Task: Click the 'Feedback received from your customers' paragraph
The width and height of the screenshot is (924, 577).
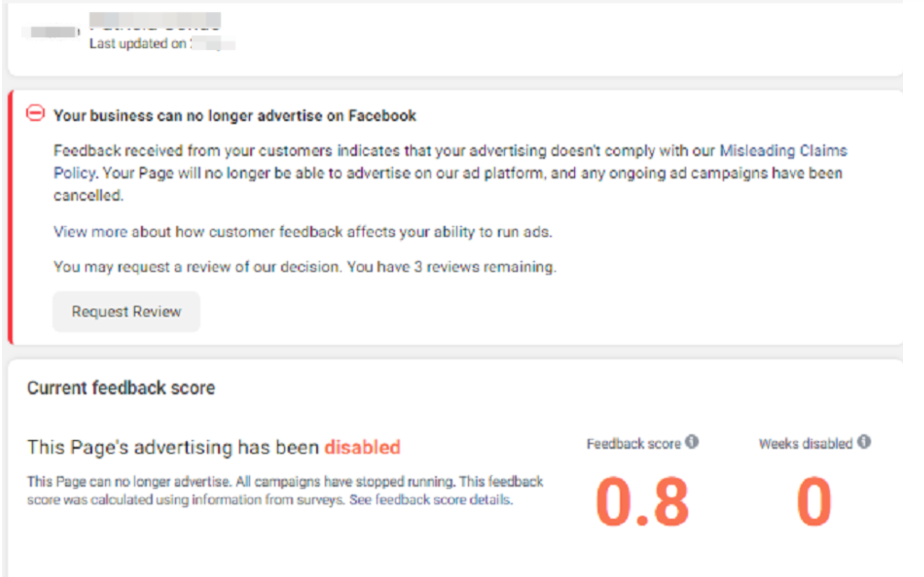Action: point(450,173)
